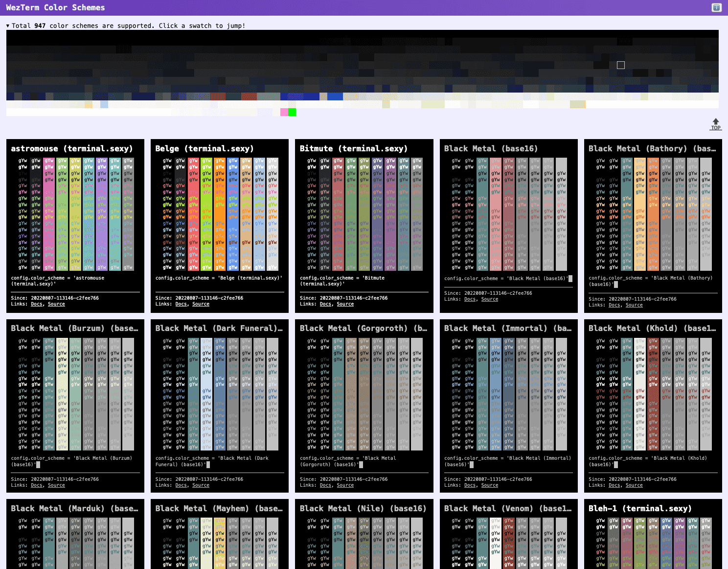Open Source link for Black Metal (Dark Funeral)
Image resolution: width=728 pixels, height=569 pixels.
click(x=201, y=485)
